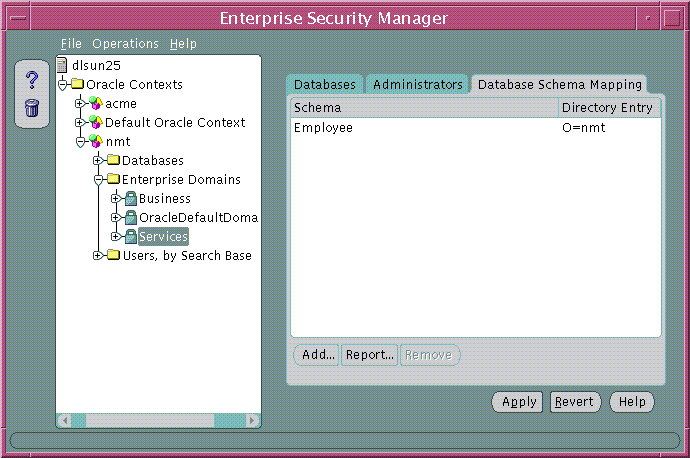Viewport: 690px width, 458px height.
Task: Click the Directory Entry column header
Action: pyautogui.click(x=609, y=108)
